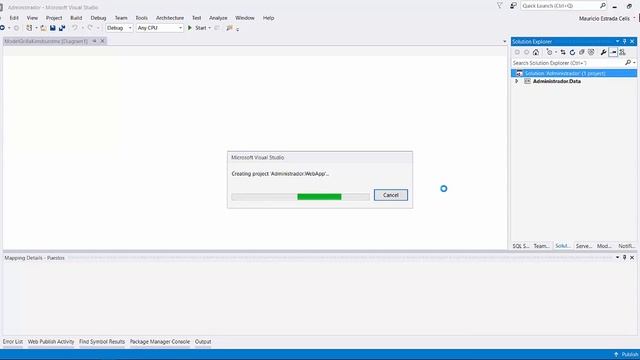Switch to the Find Symbol Results tab
The width and height of the screenshot is (640, 360).
tap(102, 342)
